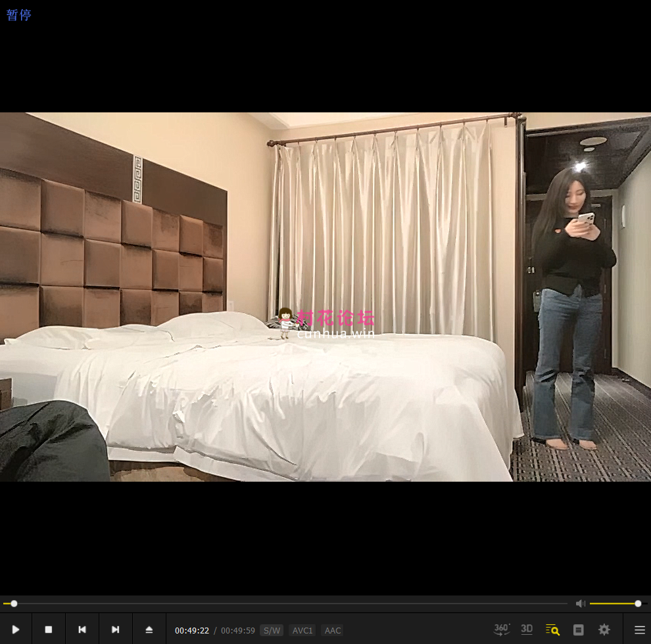Open the playlist search icon
Image resolution: width=651 pixels, height=644 pixels.
click(x=552, y=630)
